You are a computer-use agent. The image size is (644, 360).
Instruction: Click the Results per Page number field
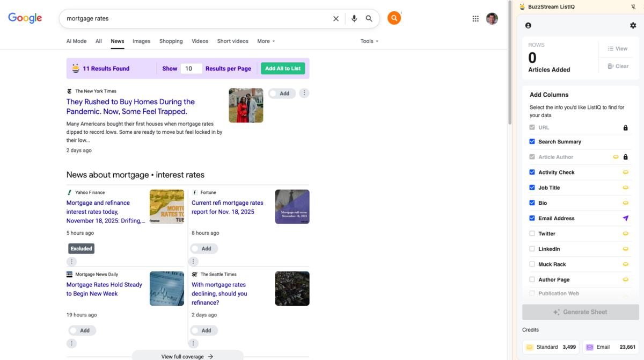[x=191, y=69]
